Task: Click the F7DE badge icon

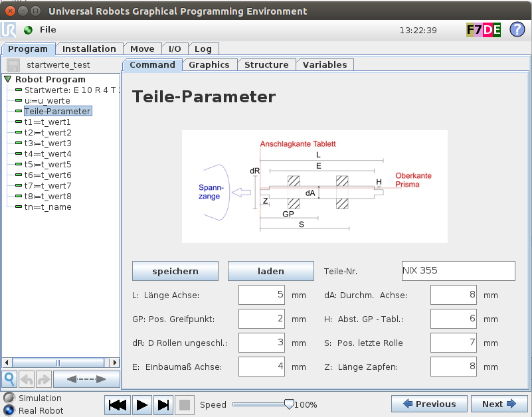Action: (x=483, y=30)
